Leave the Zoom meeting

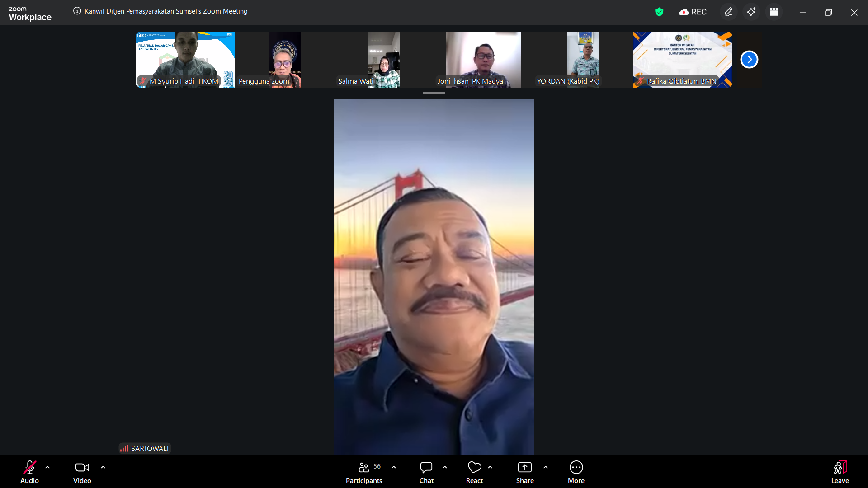tap(840, 472)
